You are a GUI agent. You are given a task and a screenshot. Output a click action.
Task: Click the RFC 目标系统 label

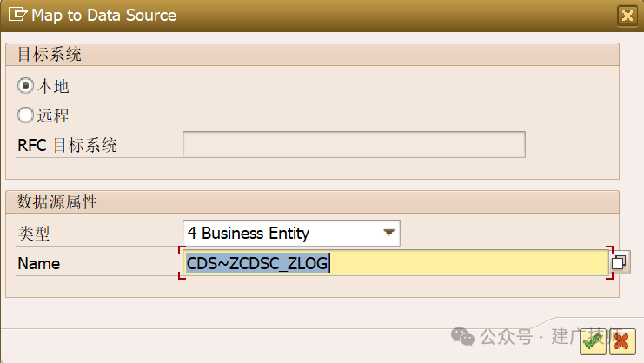tap(68, 145)
